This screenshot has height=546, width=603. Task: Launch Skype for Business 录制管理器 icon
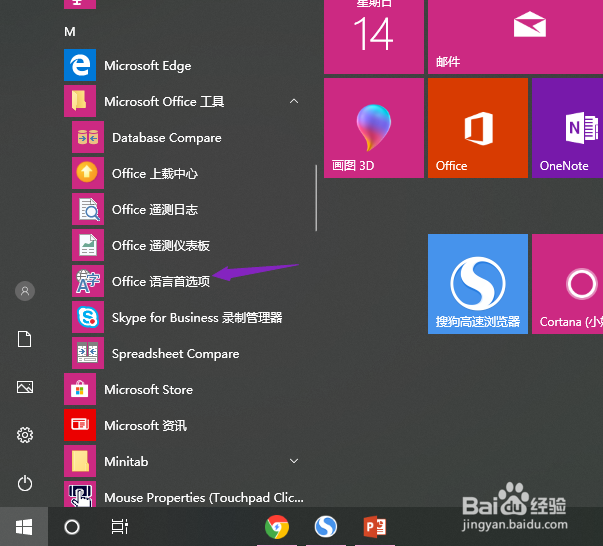pos(88,317)
